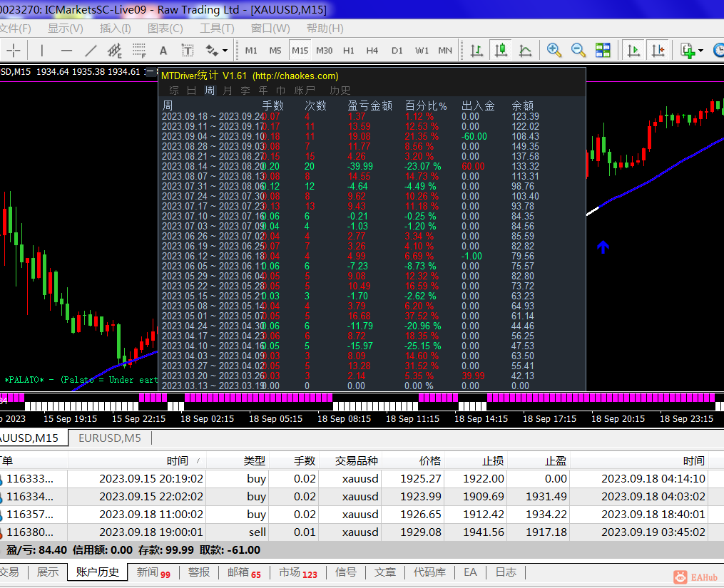The height and width of the screenshot is (588, 724).
Task: Zoom out of the chart
Action: click(x=578, y=50)
